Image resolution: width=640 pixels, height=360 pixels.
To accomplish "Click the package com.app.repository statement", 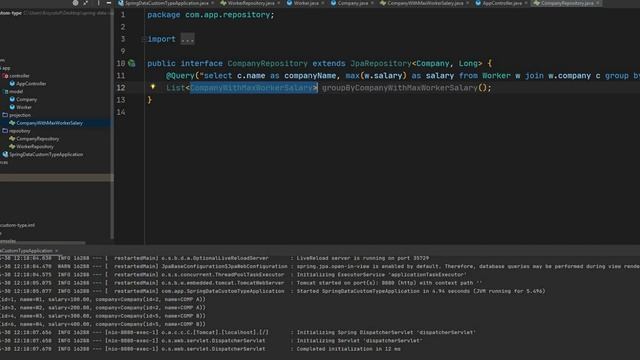I will (211, 15).
